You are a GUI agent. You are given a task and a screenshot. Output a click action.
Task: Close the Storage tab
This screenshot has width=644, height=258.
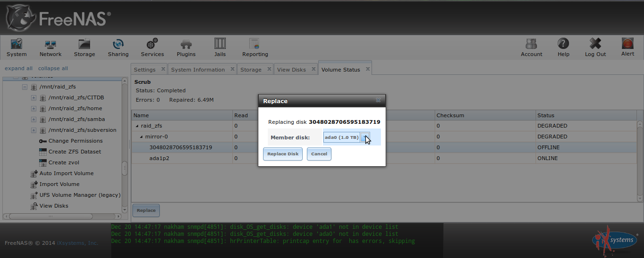click(x=269, y=69)
